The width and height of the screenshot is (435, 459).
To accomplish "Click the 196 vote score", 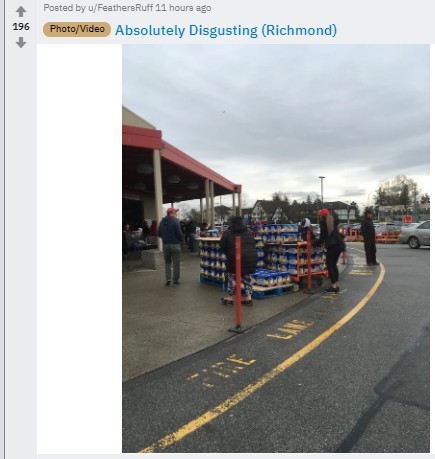I will (x=21, y=27).
